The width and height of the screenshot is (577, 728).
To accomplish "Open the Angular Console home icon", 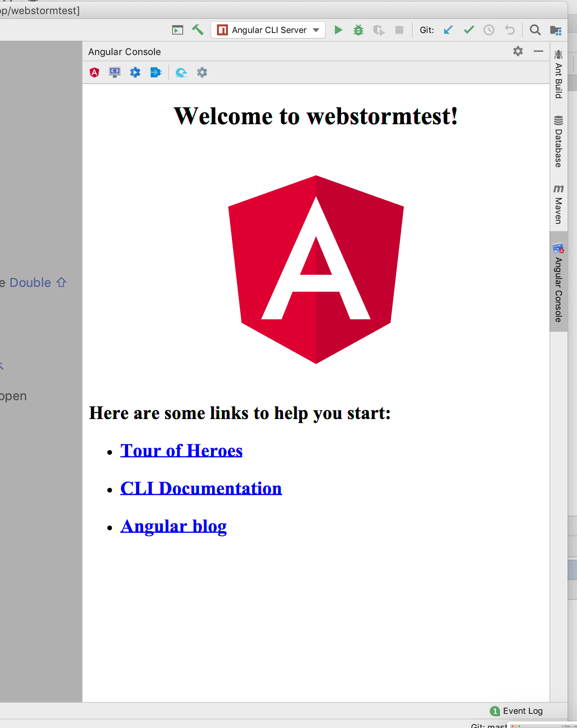I will [x=94, y=72].
